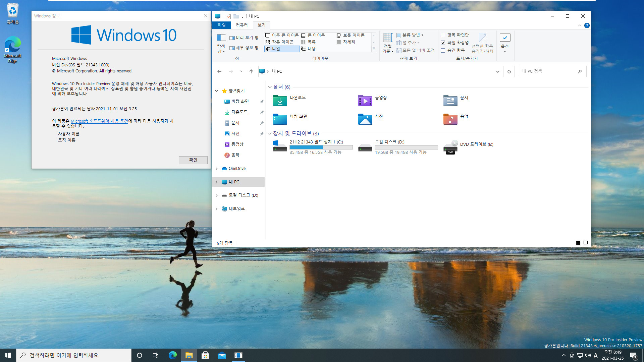The height and width of the screenshot is (362, 644).
Task: Select the 보기 ribbon tab
Action: [x=261, y=25]
